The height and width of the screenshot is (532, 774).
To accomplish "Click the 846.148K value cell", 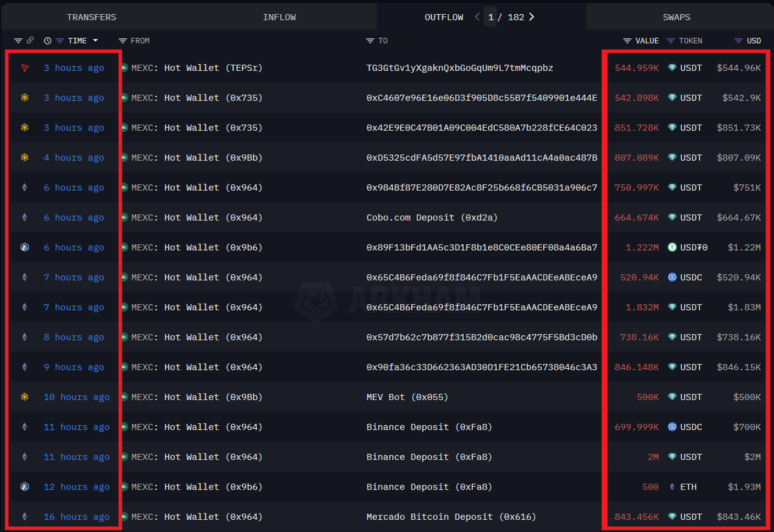I will coord(637,367).
